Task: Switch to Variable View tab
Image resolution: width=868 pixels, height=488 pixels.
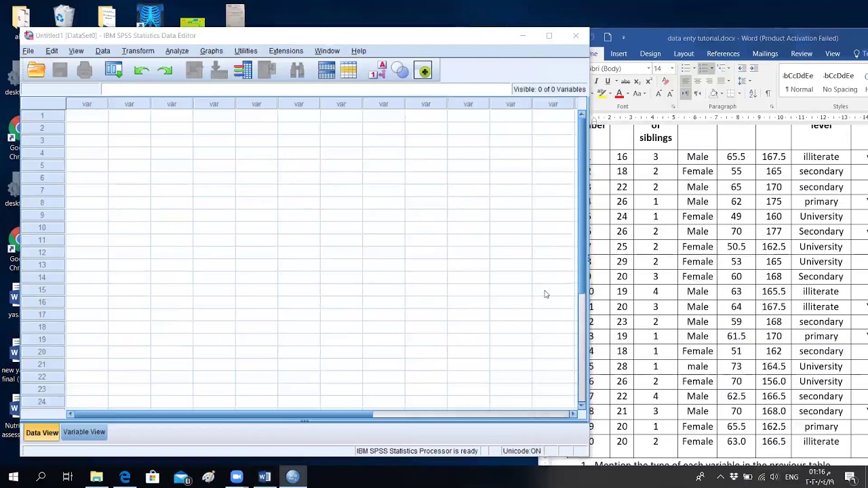Action: pos(84,432)
